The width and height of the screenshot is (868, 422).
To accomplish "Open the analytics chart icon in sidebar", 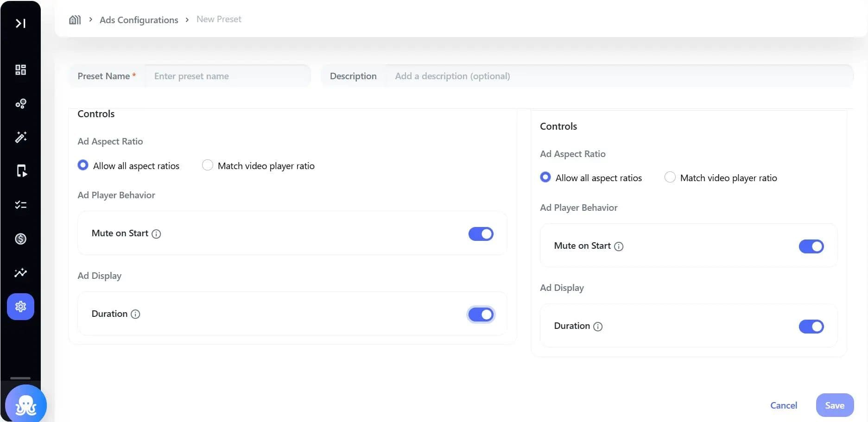I will pos(20,272).
